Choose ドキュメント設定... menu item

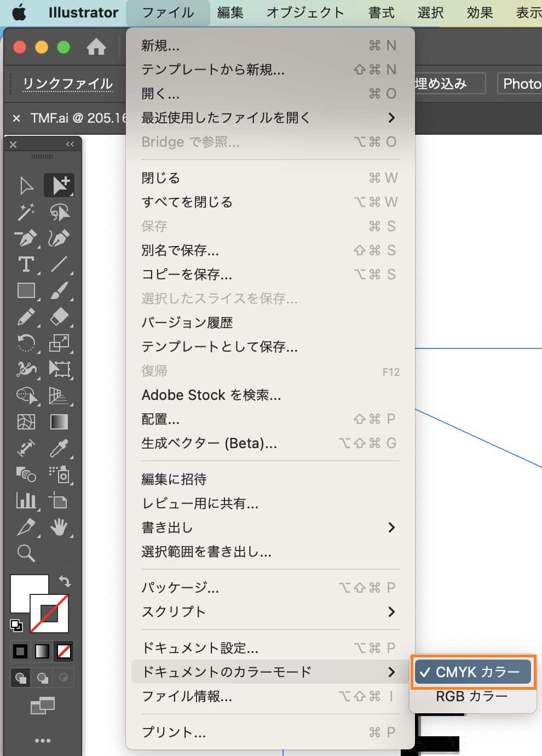click(x=270, y=648)
